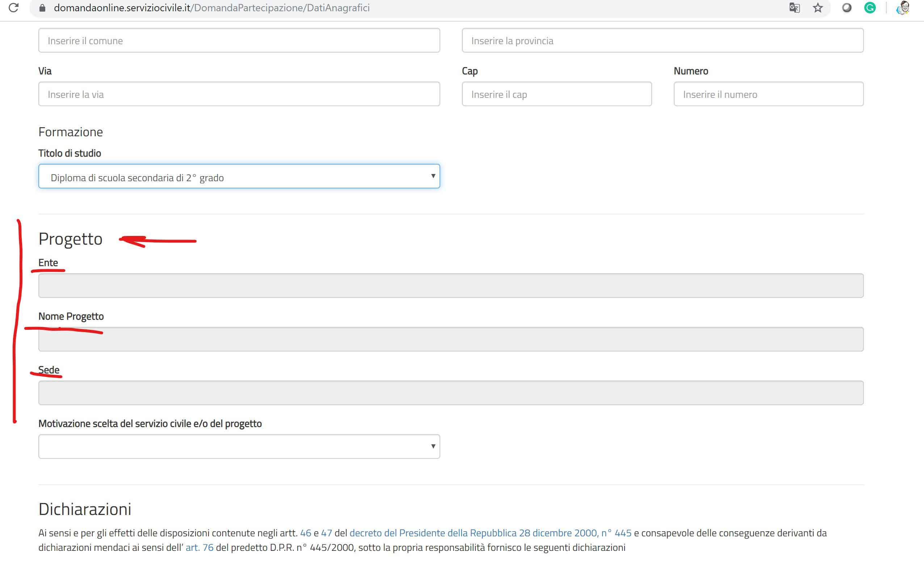Open the art. 76 link
The height and width of the screenshot is (561, 924).
click(199, 548)
